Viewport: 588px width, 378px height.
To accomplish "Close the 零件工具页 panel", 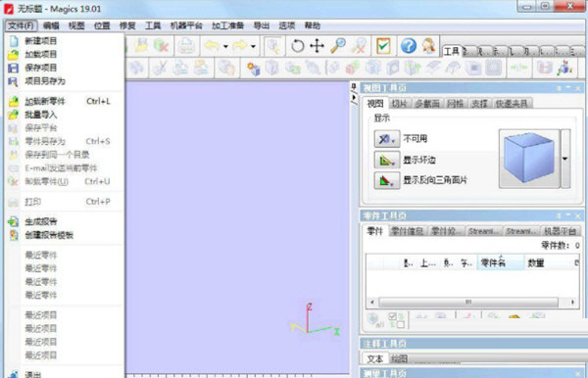I will tap(578, 215).
